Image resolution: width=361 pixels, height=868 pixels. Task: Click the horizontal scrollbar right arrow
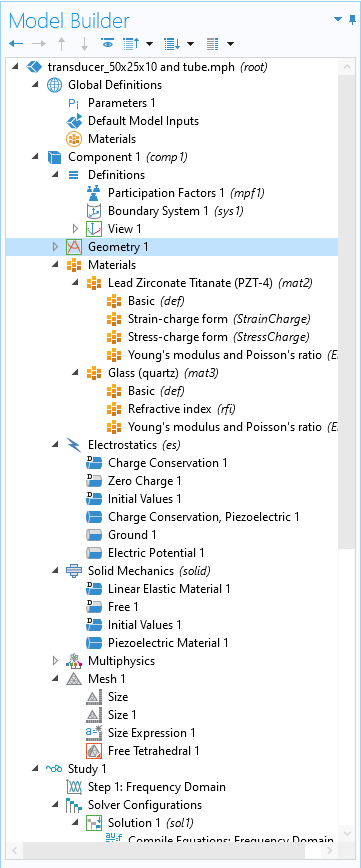330,850
